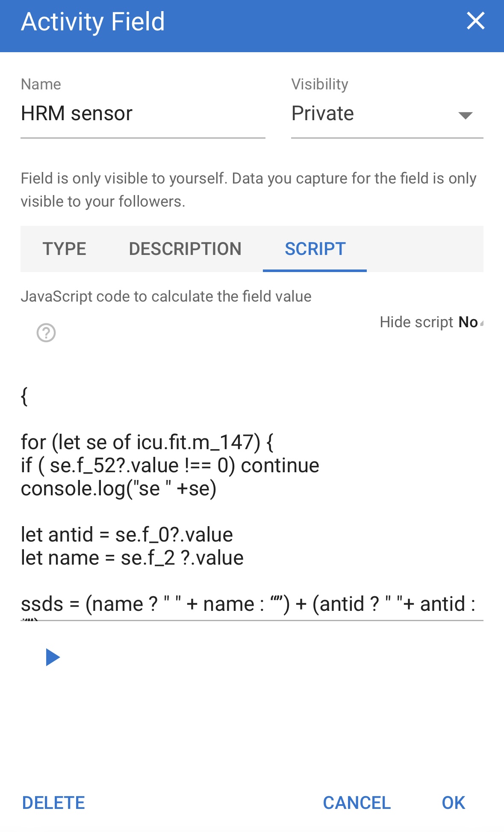Open the script help question-mark icon
The height and width of the screenshot is (832, 504).
tap(46, 333)
